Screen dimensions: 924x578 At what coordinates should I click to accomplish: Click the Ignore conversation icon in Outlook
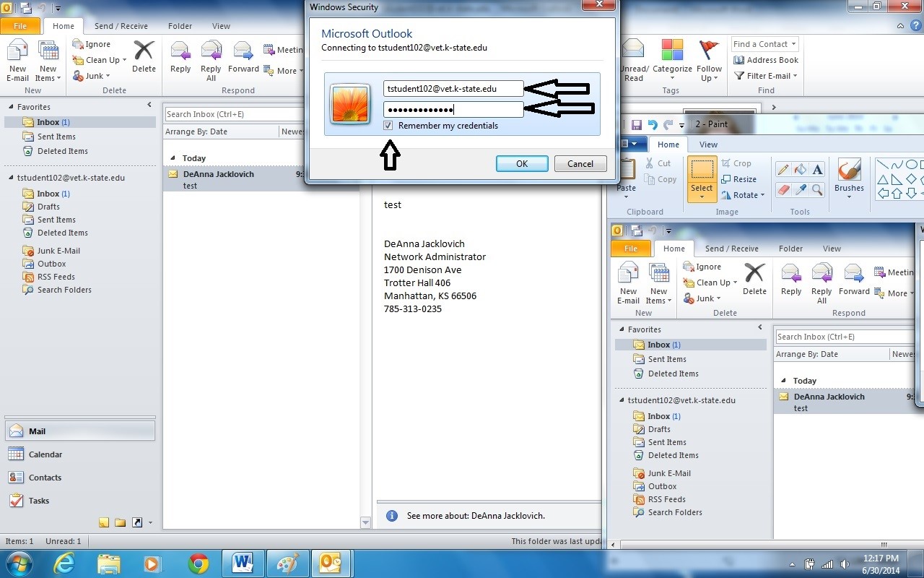click(x=77, y=44)
